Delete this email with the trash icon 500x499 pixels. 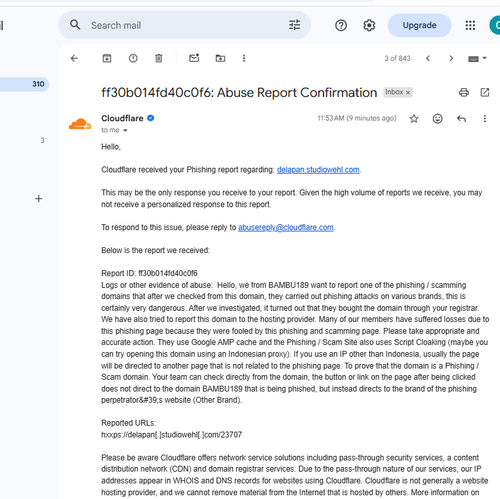coord(159,58)
